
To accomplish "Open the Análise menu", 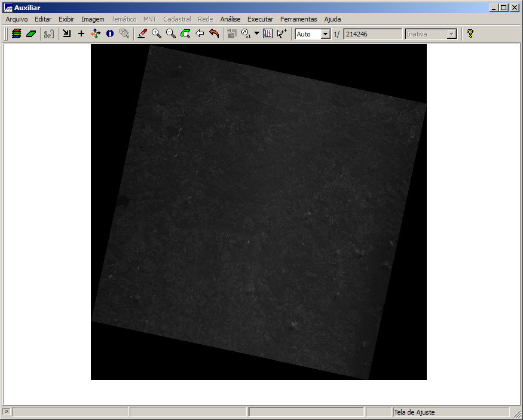I will 230,19.
